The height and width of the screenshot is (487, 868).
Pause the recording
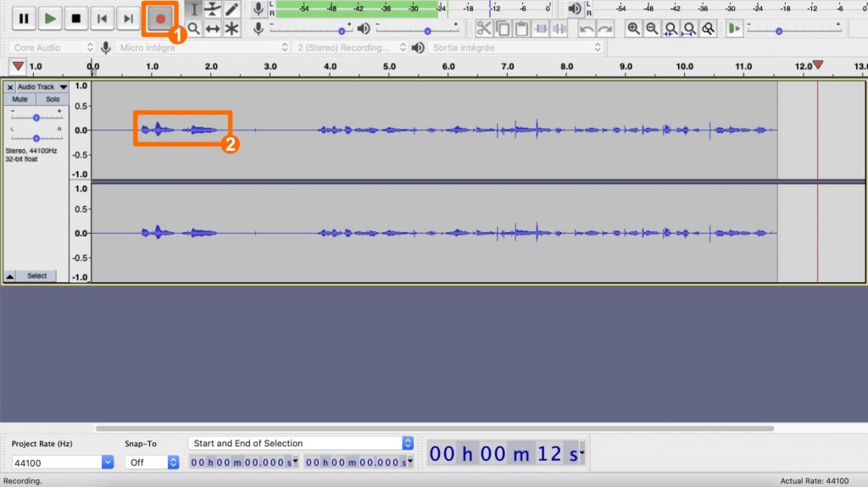pos(24,18)
